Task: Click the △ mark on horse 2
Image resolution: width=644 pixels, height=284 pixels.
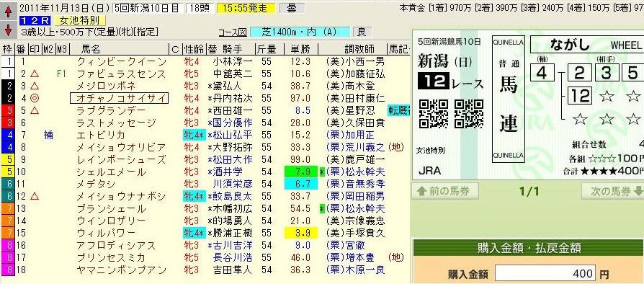Action: [35, 74]
